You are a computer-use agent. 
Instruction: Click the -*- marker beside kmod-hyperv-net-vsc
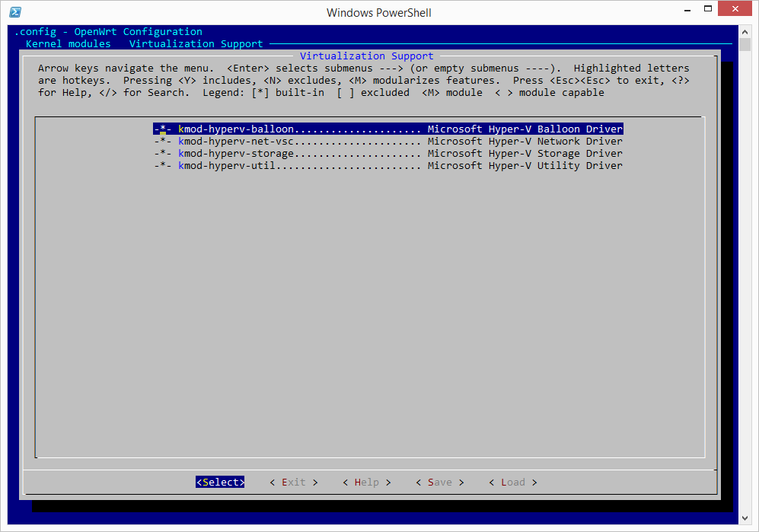(163, 142)
